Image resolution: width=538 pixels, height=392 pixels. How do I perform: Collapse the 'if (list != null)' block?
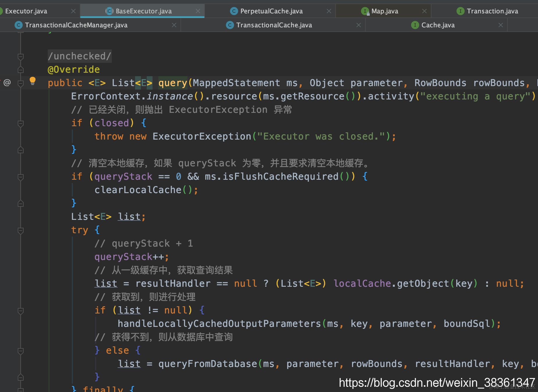pos(21,311)
